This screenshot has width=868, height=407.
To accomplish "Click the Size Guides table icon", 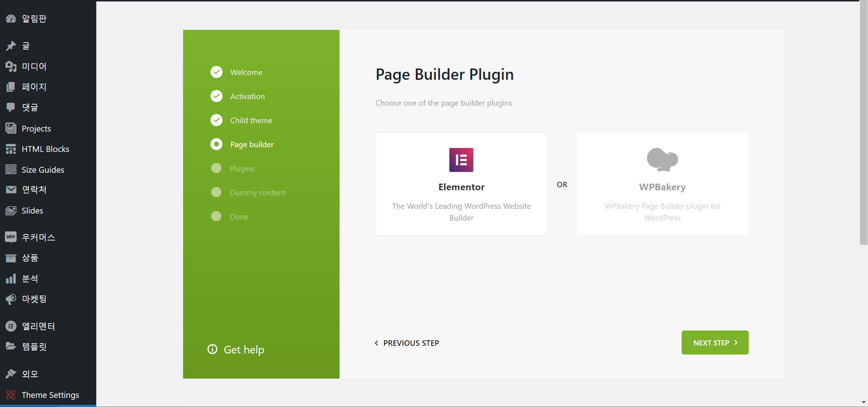I will (11, 169).
